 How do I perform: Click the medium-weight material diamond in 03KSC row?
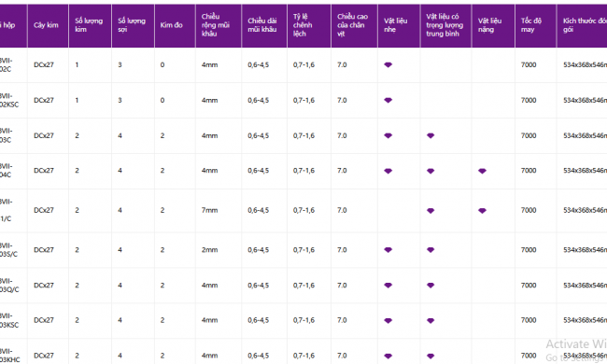pos(431,321)
